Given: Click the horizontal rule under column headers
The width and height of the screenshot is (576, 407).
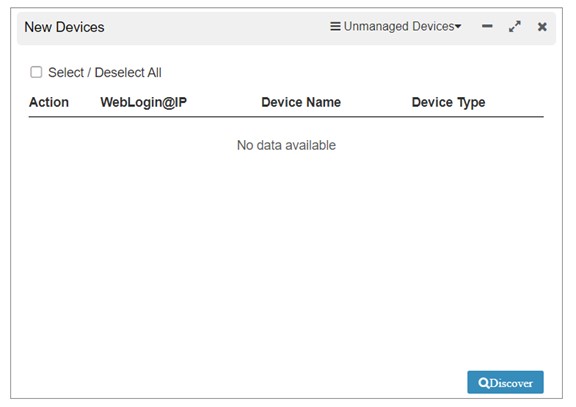Looking at the screenshot, I should [x=286, y=117].
